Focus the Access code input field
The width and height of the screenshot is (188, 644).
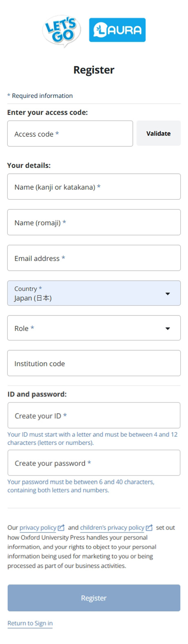tap(70, 134)
